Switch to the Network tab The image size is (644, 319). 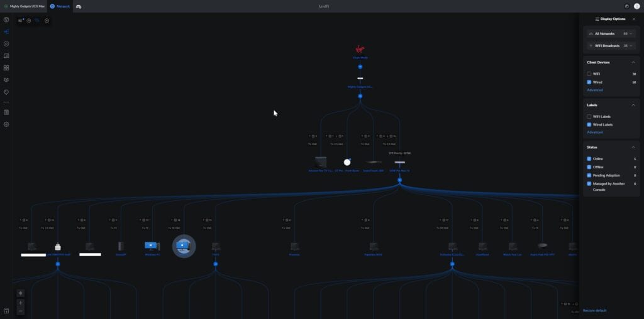coord(60,6)
